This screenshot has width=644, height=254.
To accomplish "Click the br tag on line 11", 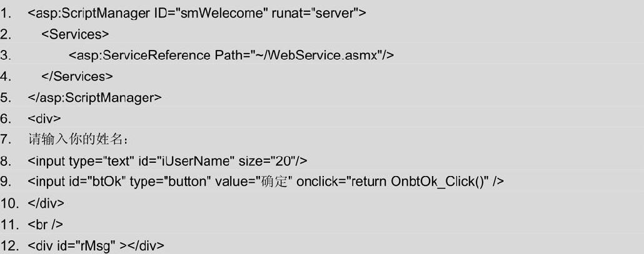I will (x=46, y=223).
